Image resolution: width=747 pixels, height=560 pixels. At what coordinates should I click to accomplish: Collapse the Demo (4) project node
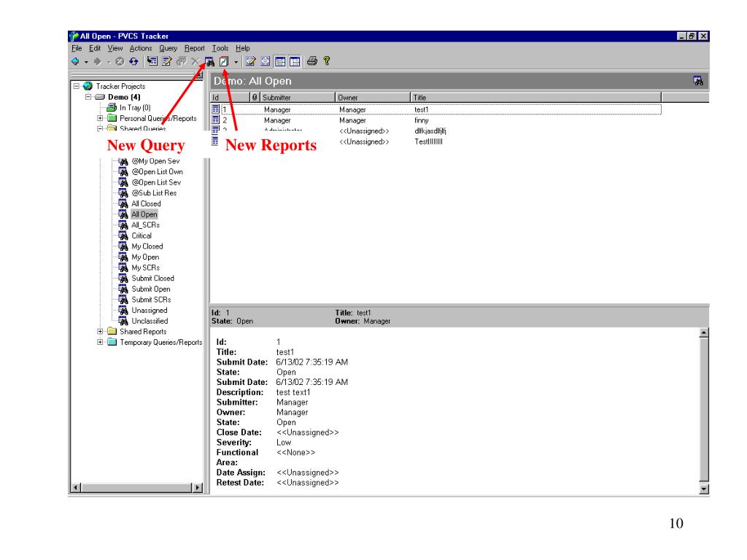tap(88, 97)
